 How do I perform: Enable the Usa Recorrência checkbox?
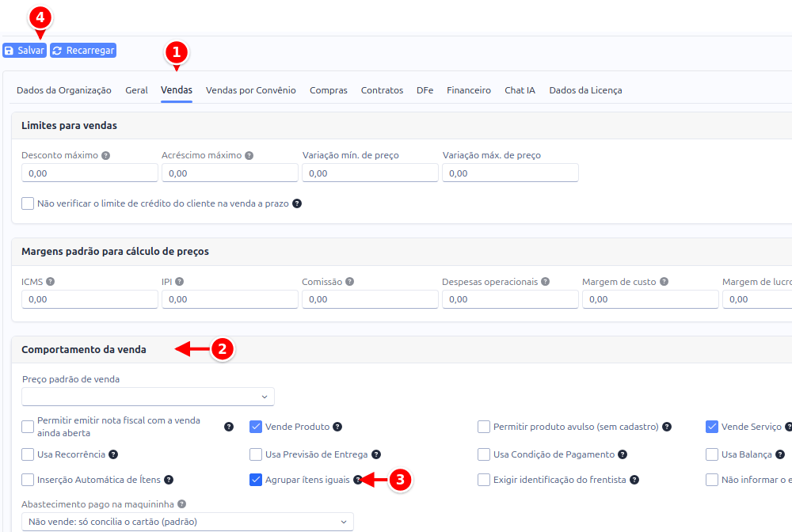coord(28,454)
